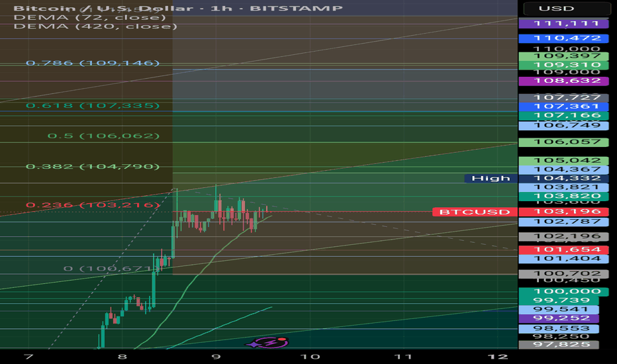617x364 pixels.
Task: Open the USD currency selector
Action: [567, 8]
